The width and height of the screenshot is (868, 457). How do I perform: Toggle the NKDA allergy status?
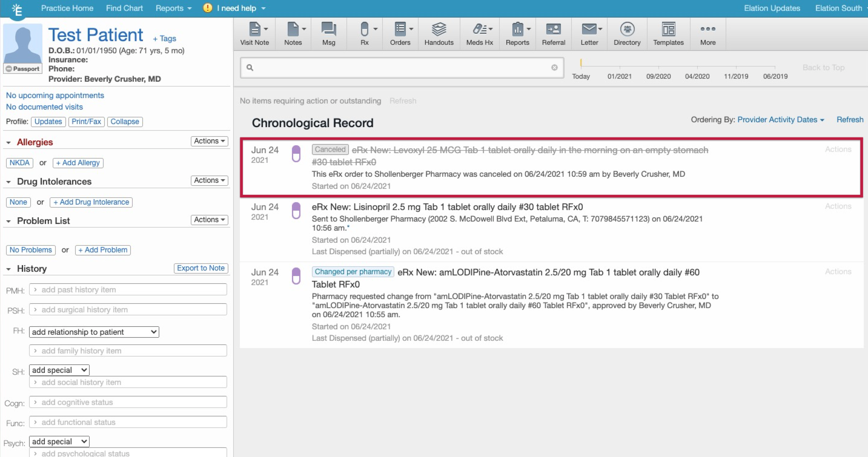click(x=19, y=163)
